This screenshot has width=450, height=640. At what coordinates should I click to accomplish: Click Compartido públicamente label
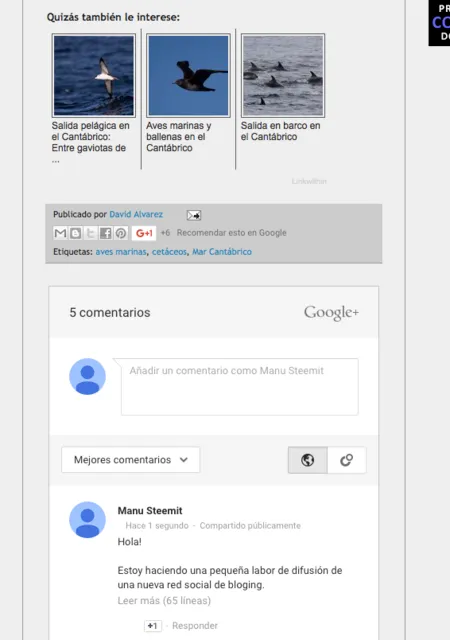click(x=250, y=526)
